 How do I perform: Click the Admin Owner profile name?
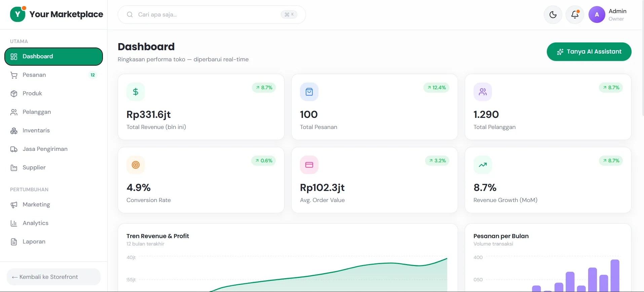(617, 14)
